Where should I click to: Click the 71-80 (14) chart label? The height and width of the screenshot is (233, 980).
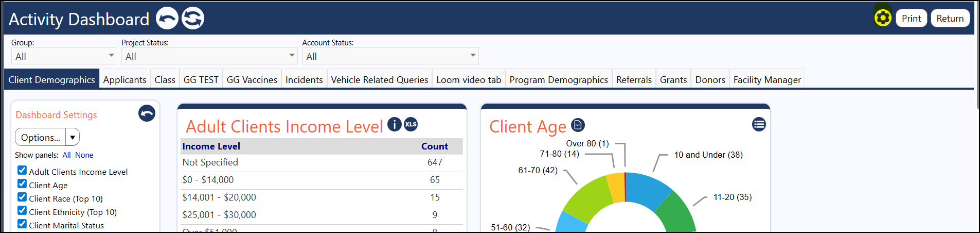pyautogui.click(x=559, y=154)
